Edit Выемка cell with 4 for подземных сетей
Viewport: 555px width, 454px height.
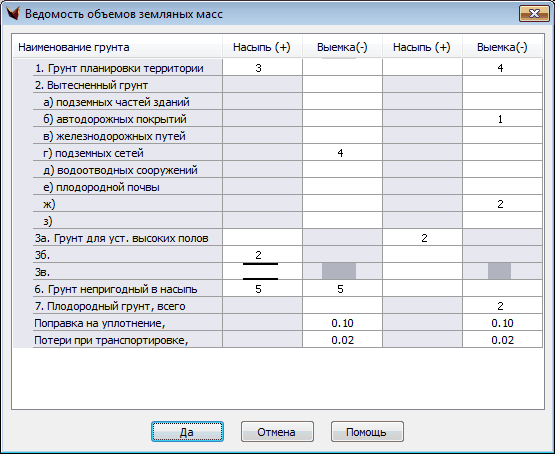(x=342, y=153)
